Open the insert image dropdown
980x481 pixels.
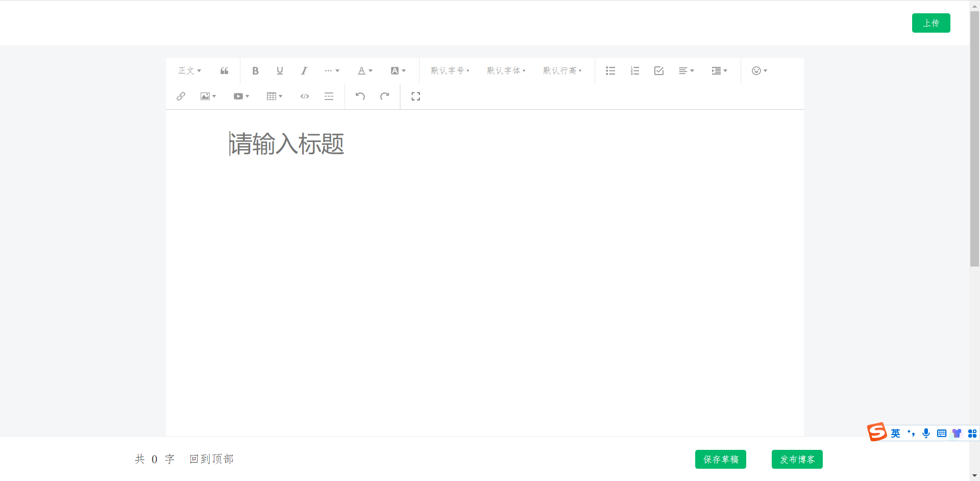point(208,96)
